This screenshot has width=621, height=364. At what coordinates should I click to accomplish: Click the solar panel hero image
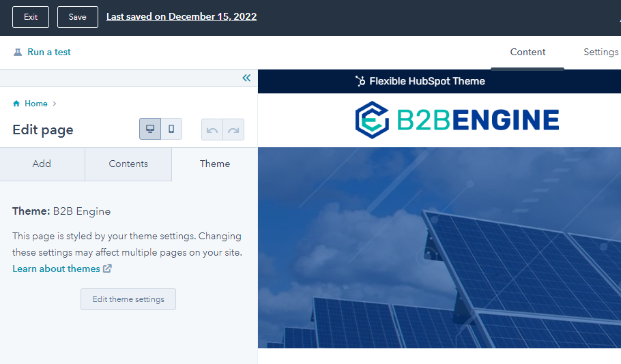tap(439, 248)
